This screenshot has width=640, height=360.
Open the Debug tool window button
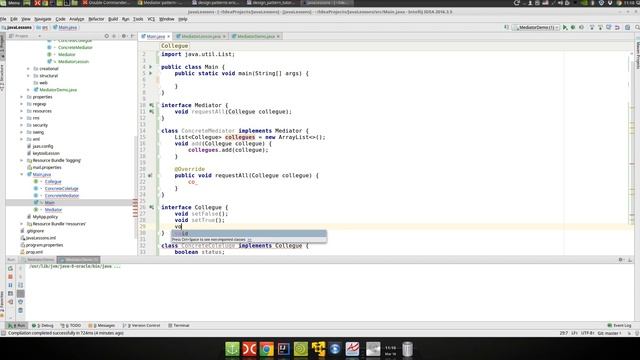click(x=43, y=325)
